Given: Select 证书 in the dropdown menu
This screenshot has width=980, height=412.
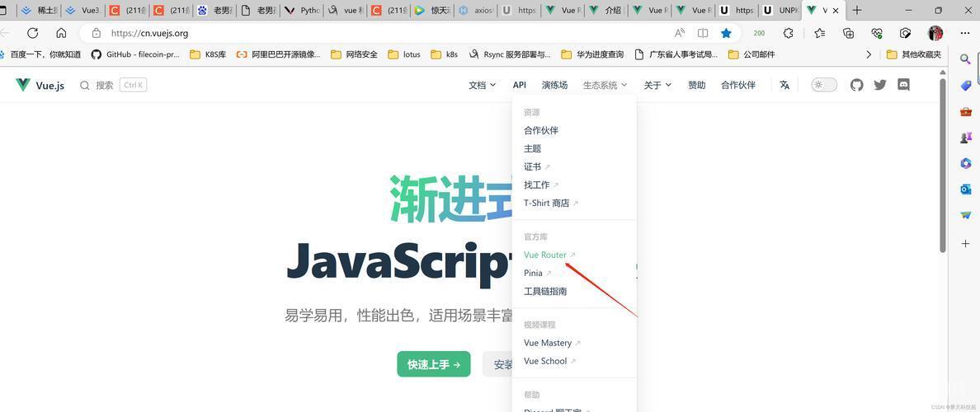Looking at the screenshot, I should tap(537, 166).
